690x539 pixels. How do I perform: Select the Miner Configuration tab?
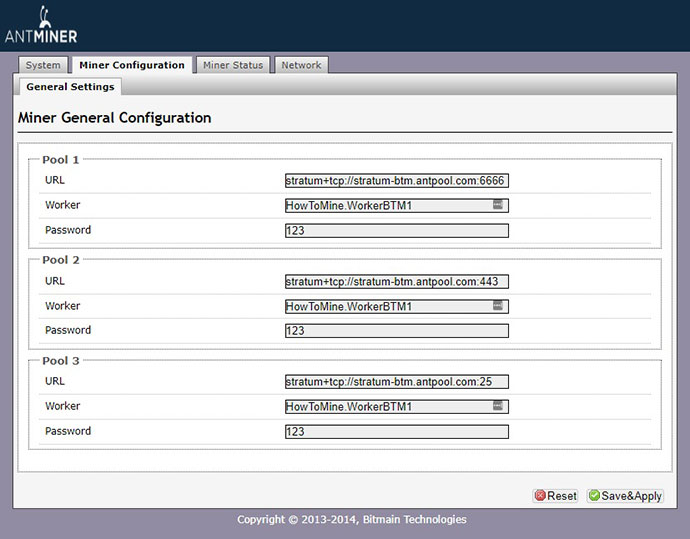(132, 65)
